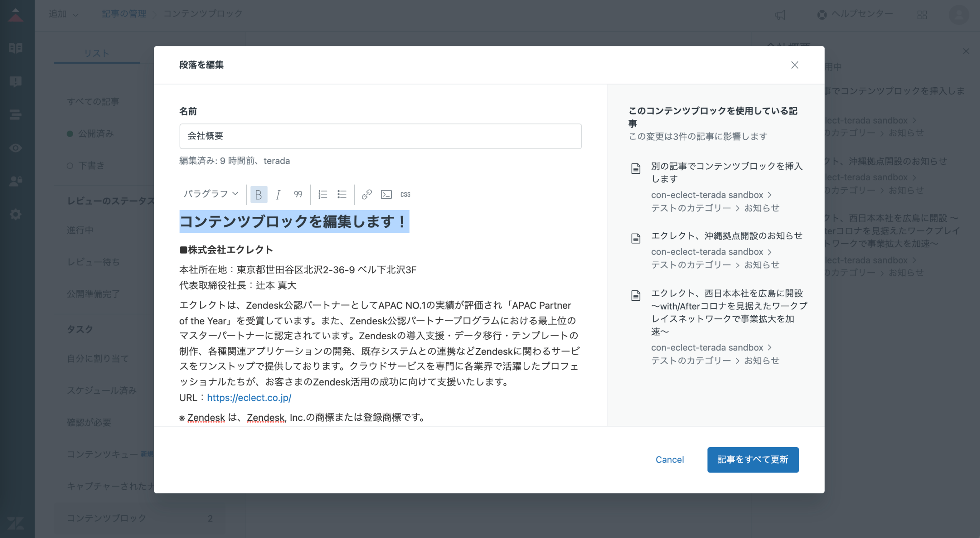Select 公開準備完了 review status
Viewport: 980px width, 538px height.
[x=93, y=294]
